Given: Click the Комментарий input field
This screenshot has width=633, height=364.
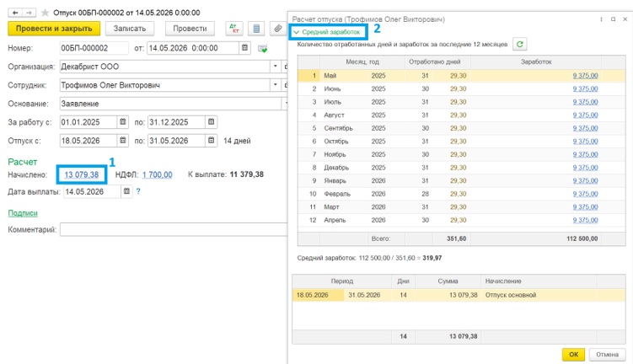Looking at the screenshot, I should (x=174, y=230).
